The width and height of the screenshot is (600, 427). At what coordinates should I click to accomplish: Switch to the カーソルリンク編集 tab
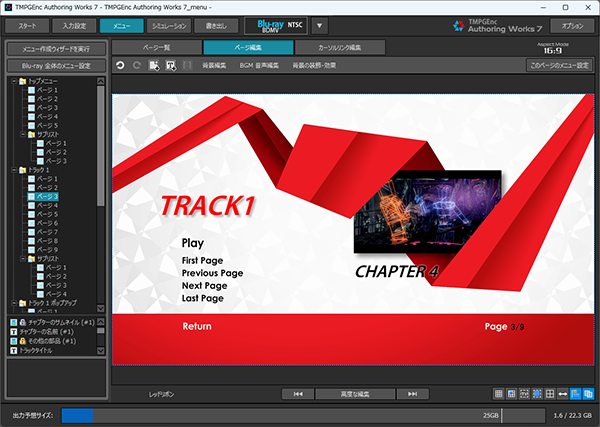[340, 47]
